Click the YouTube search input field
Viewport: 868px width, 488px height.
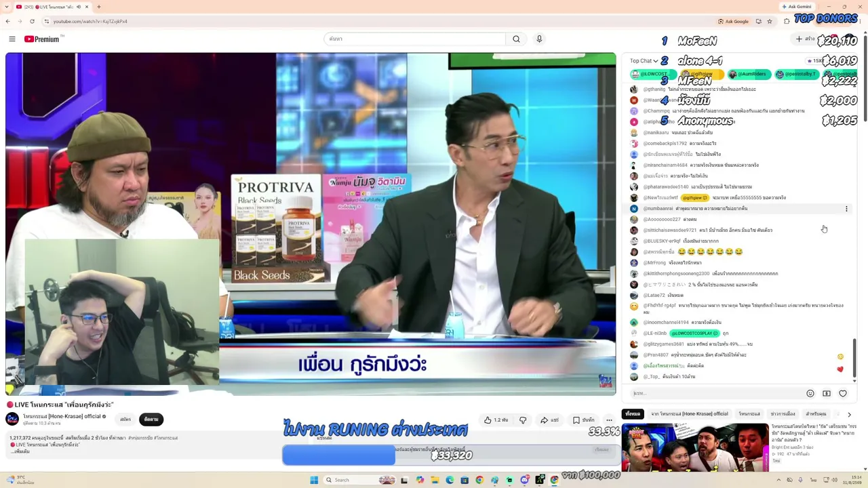coord(415,39)
